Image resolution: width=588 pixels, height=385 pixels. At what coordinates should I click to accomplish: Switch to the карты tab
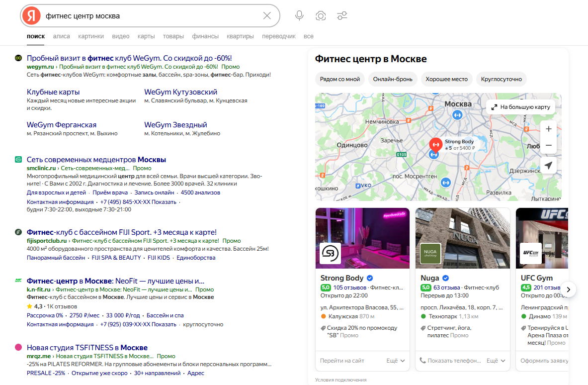point(146,36)
